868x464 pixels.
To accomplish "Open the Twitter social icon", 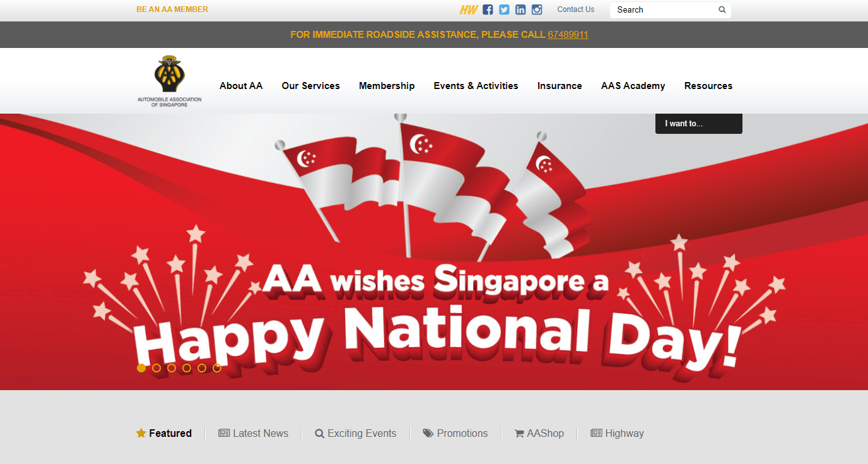I will 504,9.
